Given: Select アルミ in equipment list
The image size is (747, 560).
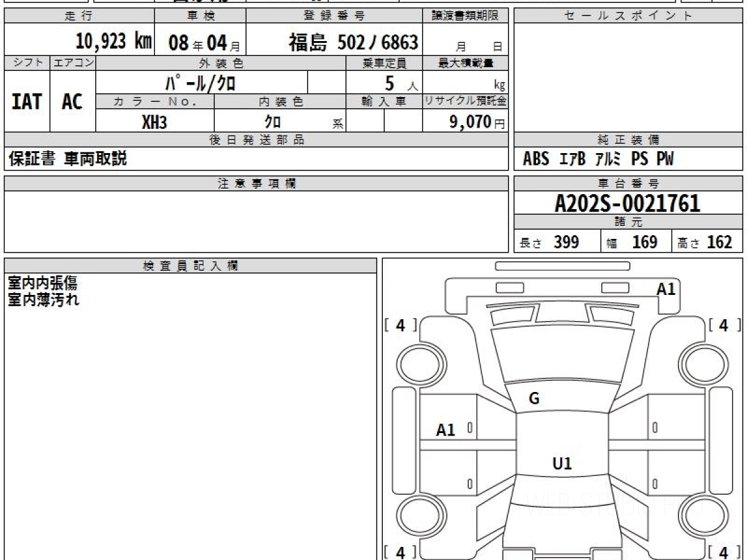Looking at the screenshot, I should click(608, 159).
